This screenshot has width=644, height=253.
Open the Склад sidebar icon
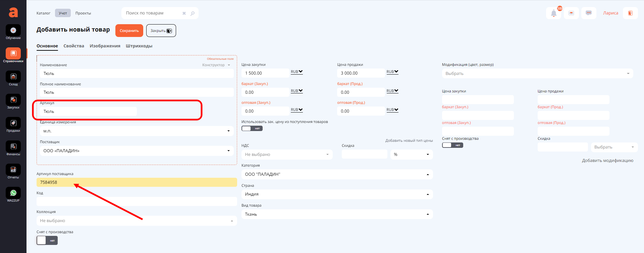(13, 77)
